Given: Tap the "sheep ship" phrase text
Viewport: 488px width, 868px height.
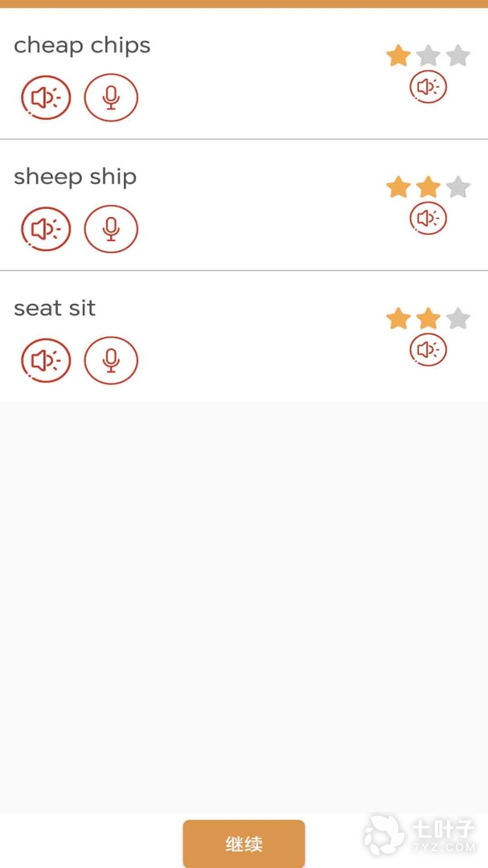Looking at the screenshot, I should click(75, 177).
